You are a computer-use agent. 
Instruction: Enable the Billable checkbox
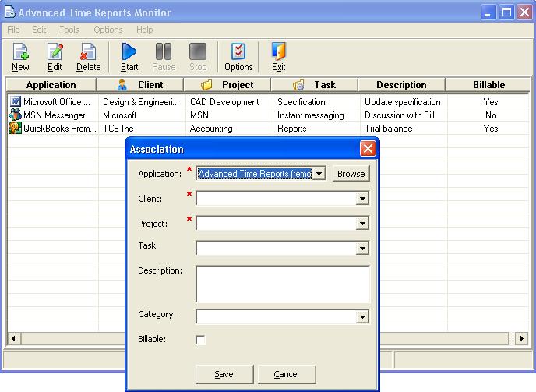click(201, 341)
